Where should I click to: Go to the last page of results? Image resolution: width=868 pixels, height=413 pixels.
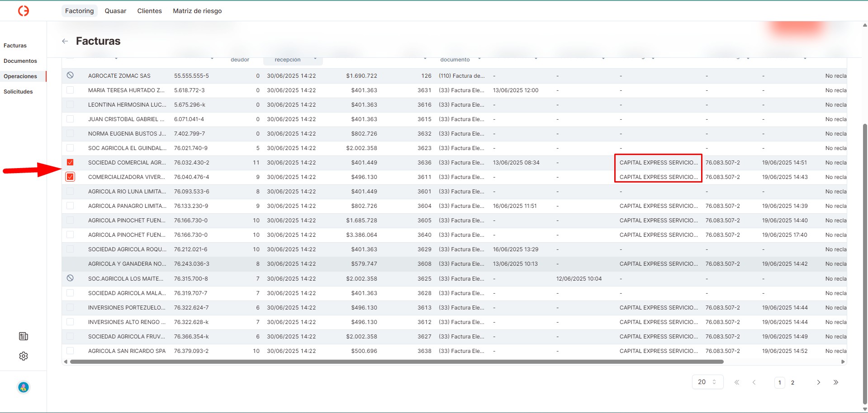835,382
